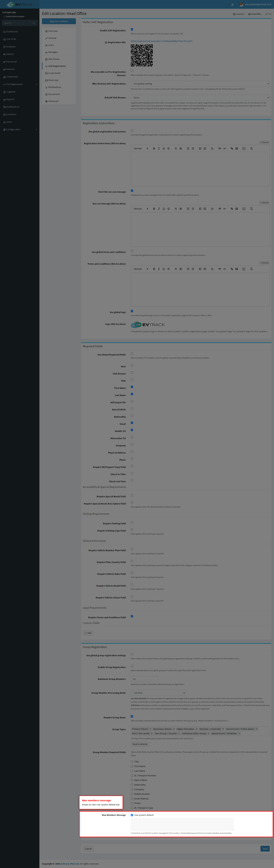Open the Default Visit Reason dropdown
Viewport: 274px width, 868px height.
[200, 97]
